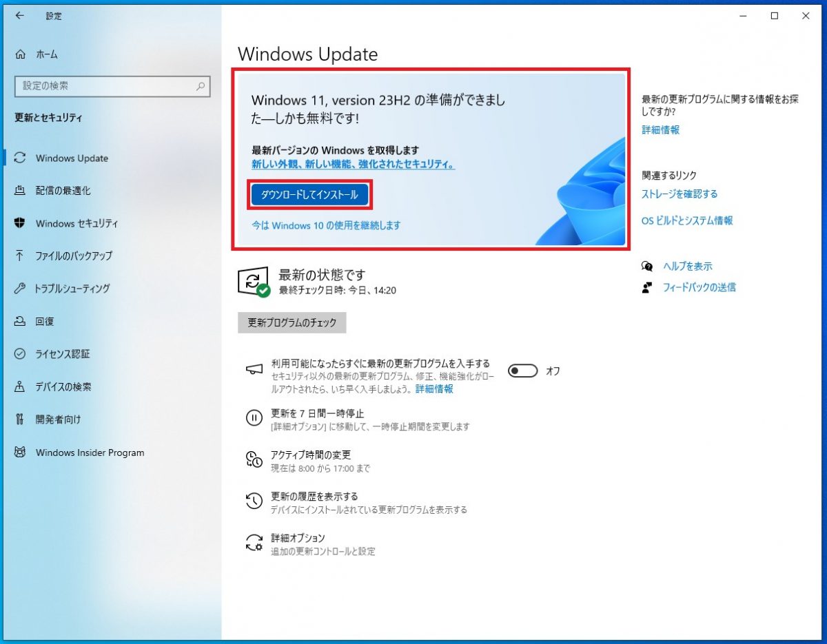Screen dimensions: 827x644
Task: Select 回復 in the sidebar menu
Action: (45, 322)
